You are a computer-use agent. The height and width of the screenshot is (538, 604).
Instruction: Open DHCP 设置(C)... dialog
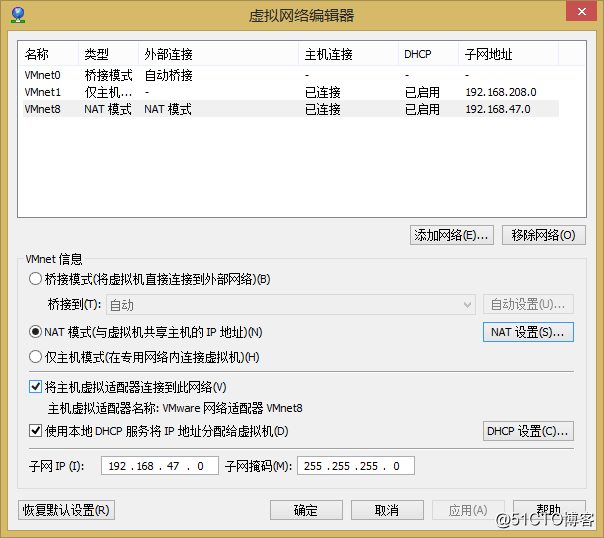coord(528,431)
